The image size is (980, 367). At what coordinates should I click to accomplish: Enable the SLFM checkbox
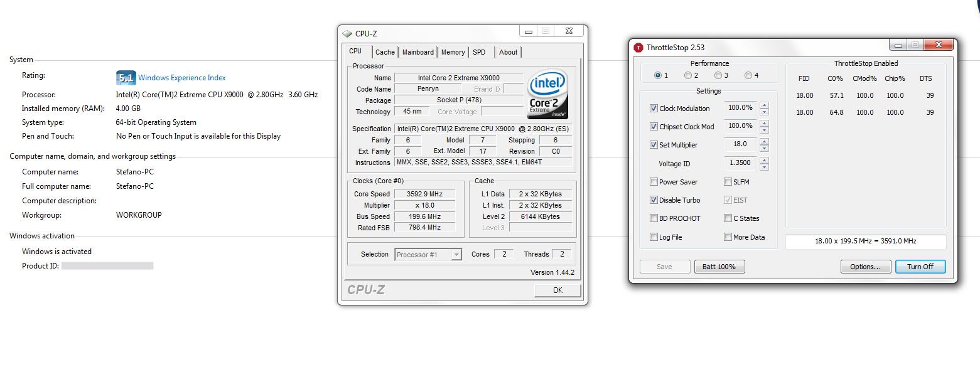pyautogui.click(x=728, y=182)
